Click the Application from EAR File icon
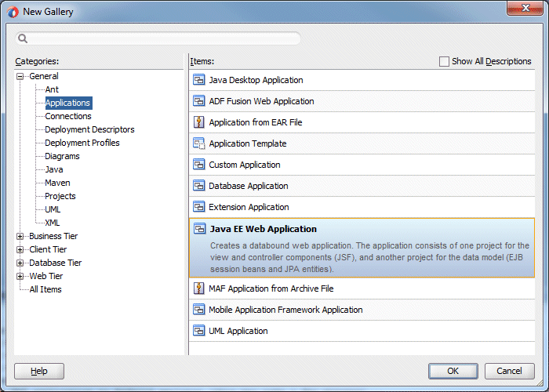The width and height of the screenshot is (549, 392). pos(199,122)
